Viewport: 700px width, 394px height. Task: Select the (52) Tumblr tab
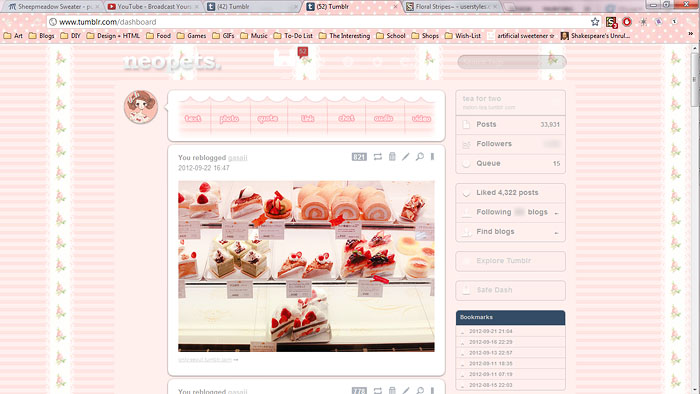click(x=352, y=7)
